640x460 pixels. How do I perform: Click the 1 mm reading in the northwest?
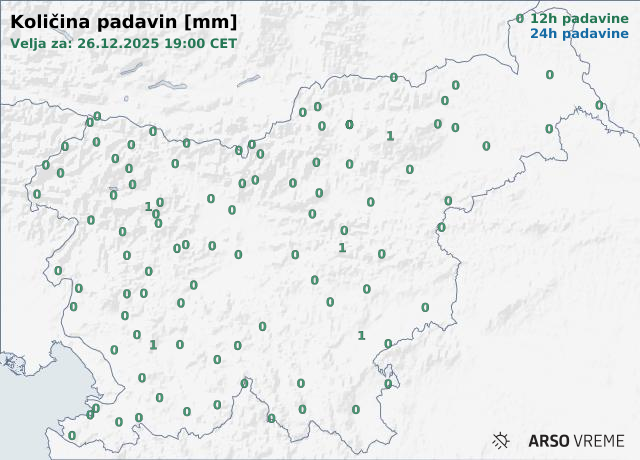[148, 207]
